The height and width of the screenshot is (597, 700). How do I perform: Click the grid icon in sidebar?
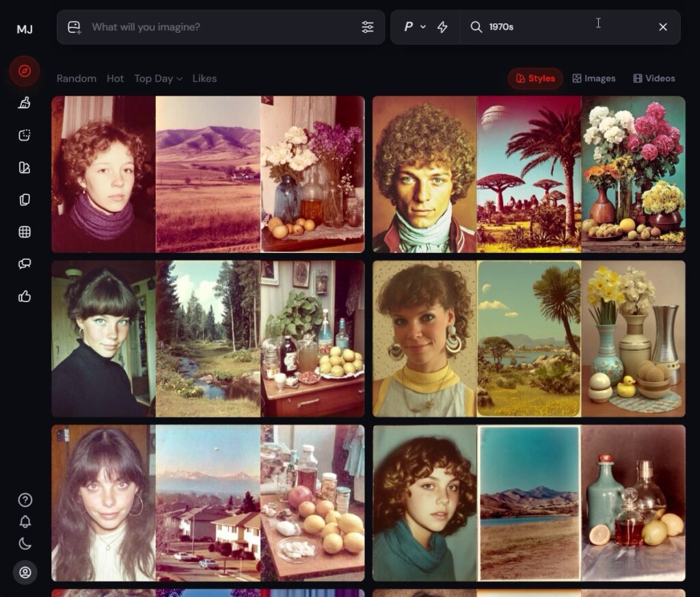point(25,232)
